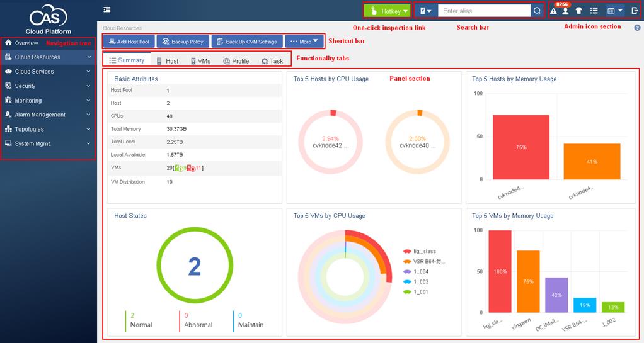Open the task list icon
Viewport: 644px width, 343px height.
(594, 11)
